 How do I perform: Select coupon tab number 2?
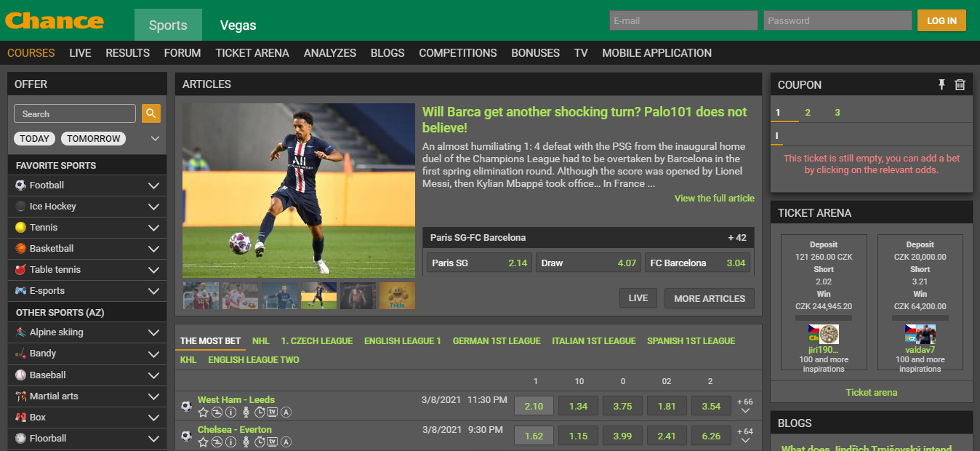click(x=808, y=113)
